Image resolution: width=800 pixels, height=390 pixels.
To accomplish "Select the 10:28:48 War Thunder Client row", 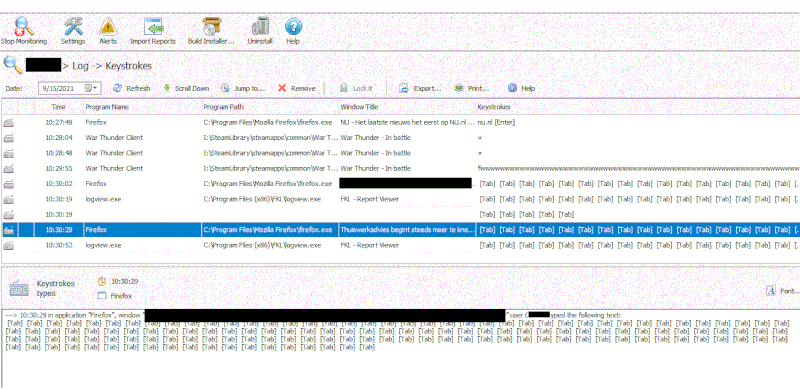I will 400,153.
